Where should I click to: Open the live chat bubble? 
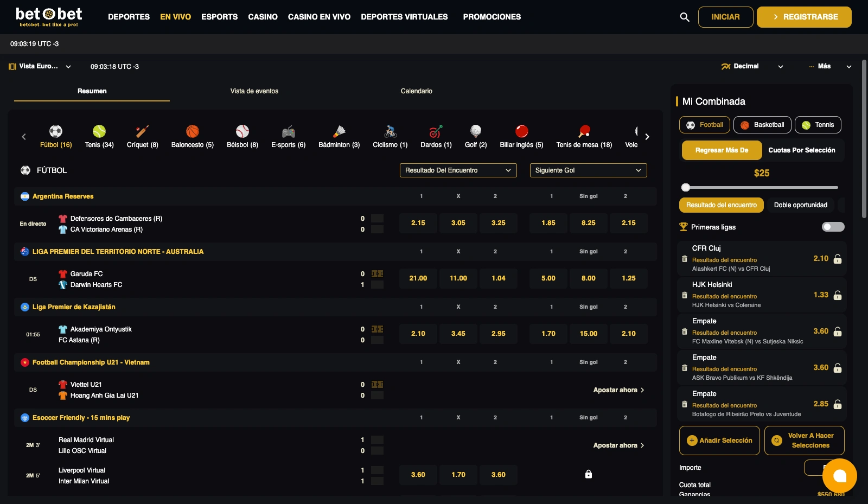coord(840,476)
